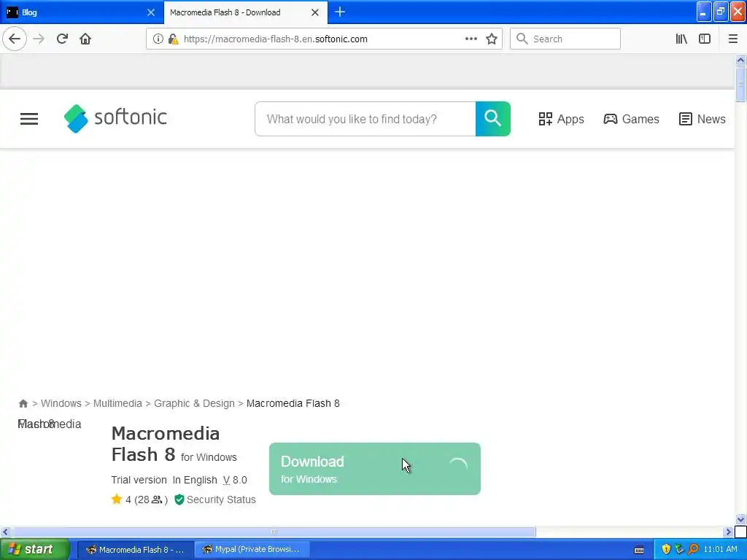747x560 pixels.
Task: Click the Softonic logo
Action: [115, 119]
